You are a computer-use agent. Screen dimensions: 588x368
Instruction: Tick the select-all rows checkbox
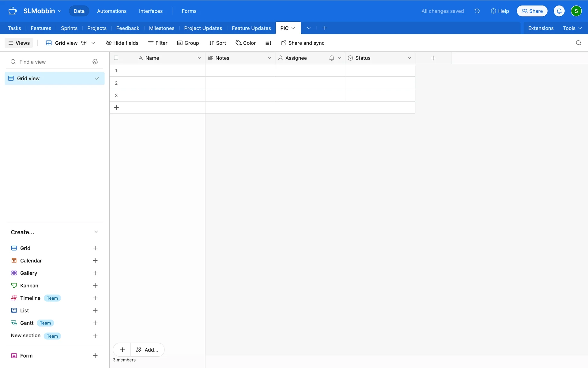(x=116, y=58)
